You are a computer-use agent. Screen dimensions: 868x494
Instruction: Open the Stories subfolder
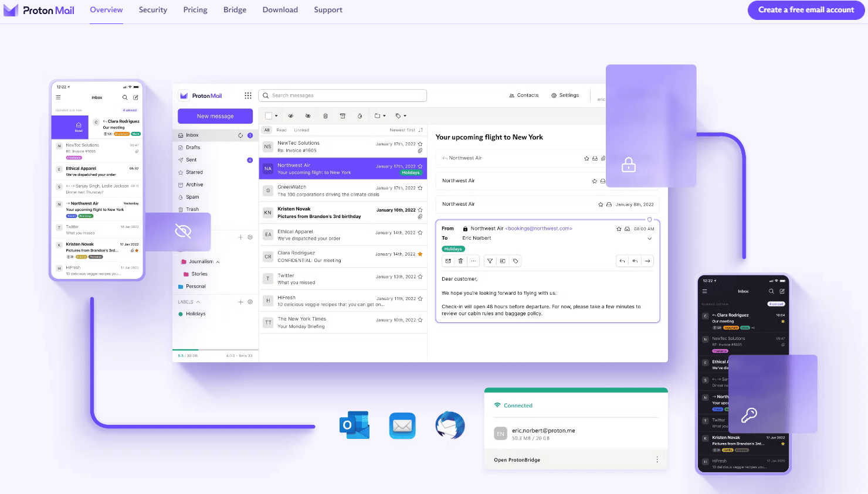pyautogui.click(x=199, y=274)
